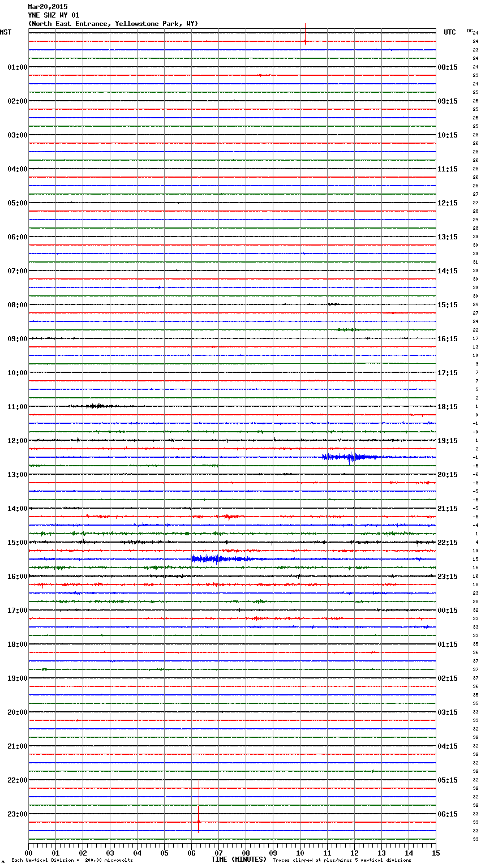
Task: Click the 11:00 MST time label
Action: pyautogui.click(x=18, y=407)
